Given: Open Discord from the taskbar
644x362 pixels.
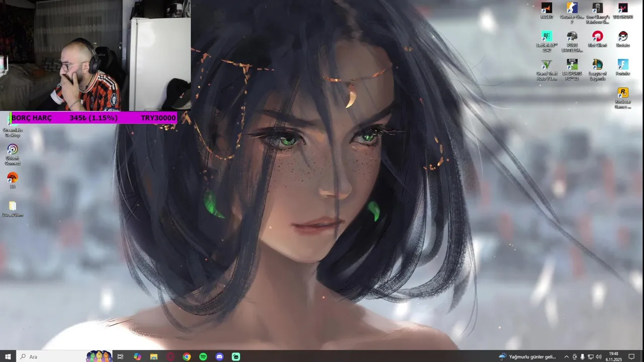Looking at the screenshot, I should click(x=219, y=356).
